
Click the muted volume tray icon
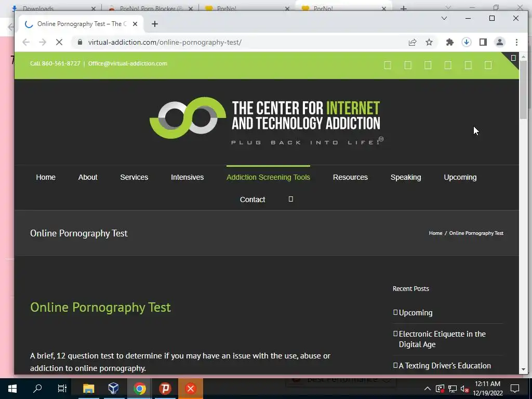pos(465,389)
